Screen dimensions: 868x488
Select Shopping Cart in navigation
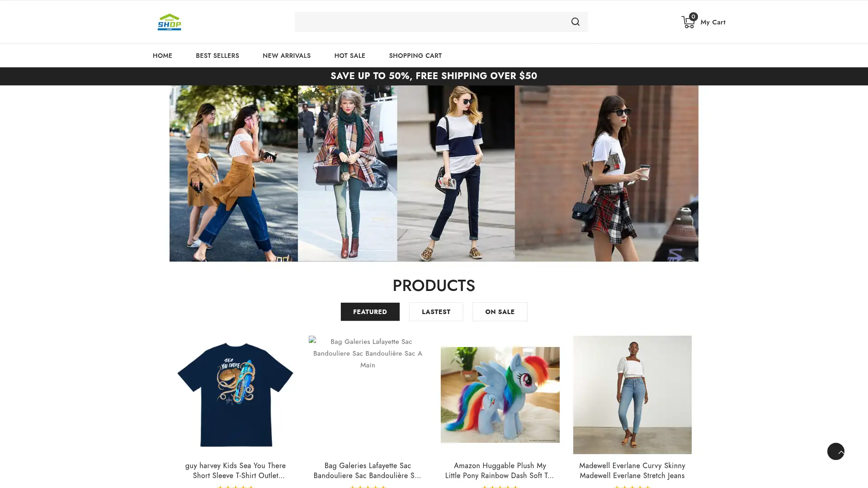[415, 56]
